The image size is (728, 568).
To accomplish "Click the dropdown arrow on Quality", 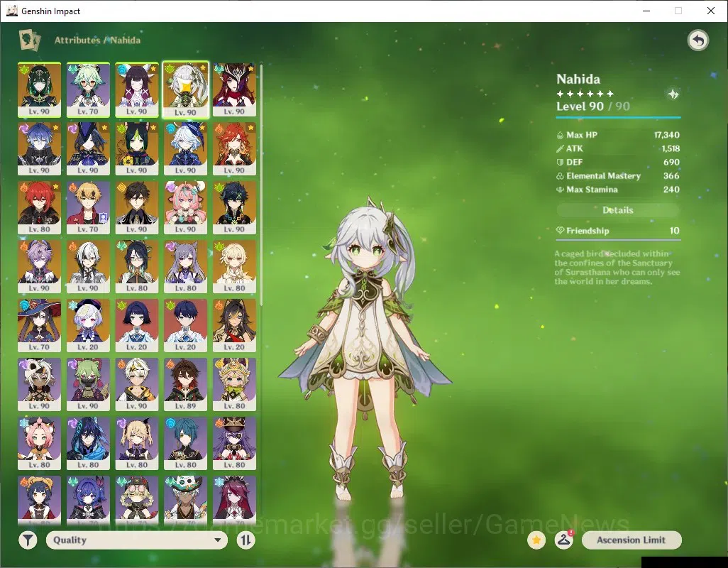I will [x=217, y=540].
